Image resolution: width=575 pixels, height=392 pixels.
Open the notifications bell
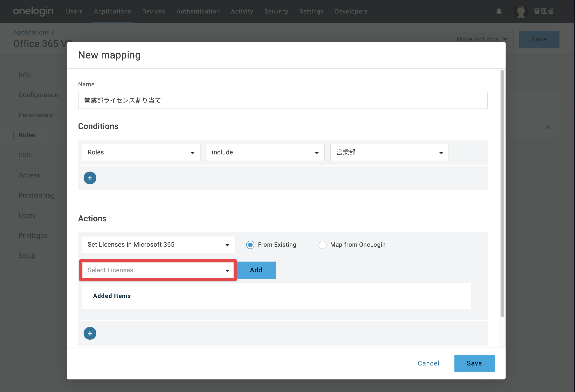click(x=499, y=11)
